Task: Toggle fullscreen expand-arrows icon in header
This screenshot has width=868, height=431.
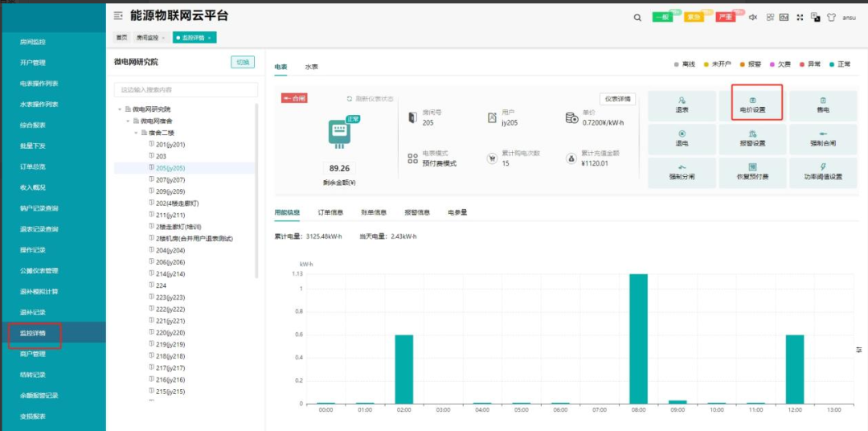Action: [800, 17]
